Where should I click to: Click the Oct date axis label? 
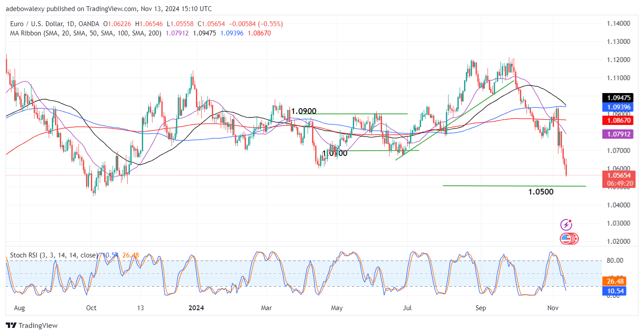[91, 307]
